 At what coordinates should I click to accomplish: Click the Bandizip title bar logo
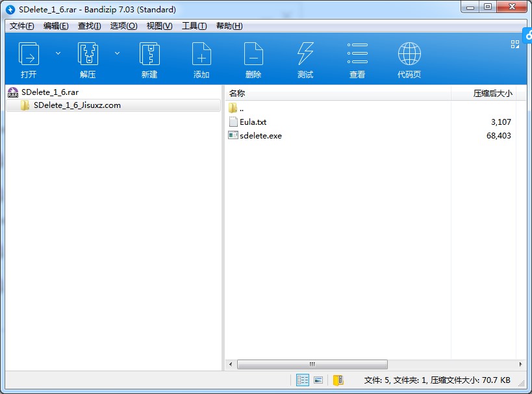coord(10,10)
